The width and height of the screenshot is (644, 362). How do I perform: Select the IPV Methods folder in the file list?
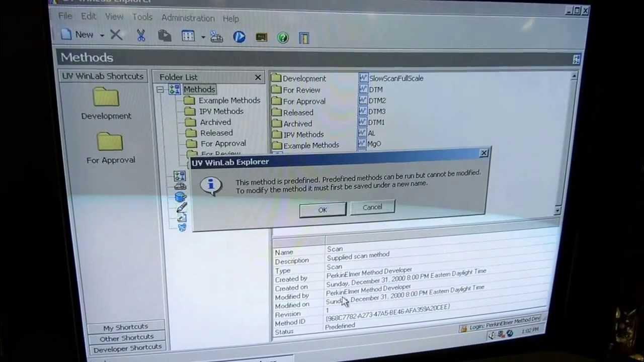303,134
